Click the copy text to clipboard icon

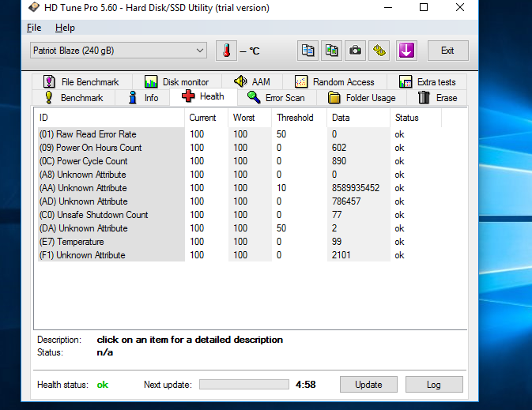(308, 51)
